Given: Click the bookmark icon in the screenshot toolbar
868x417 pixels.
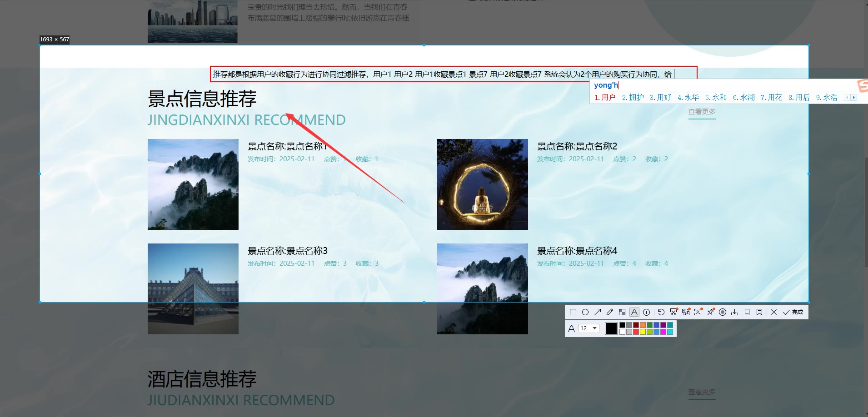Looking at the screenshot, I should tap(759, 312).
